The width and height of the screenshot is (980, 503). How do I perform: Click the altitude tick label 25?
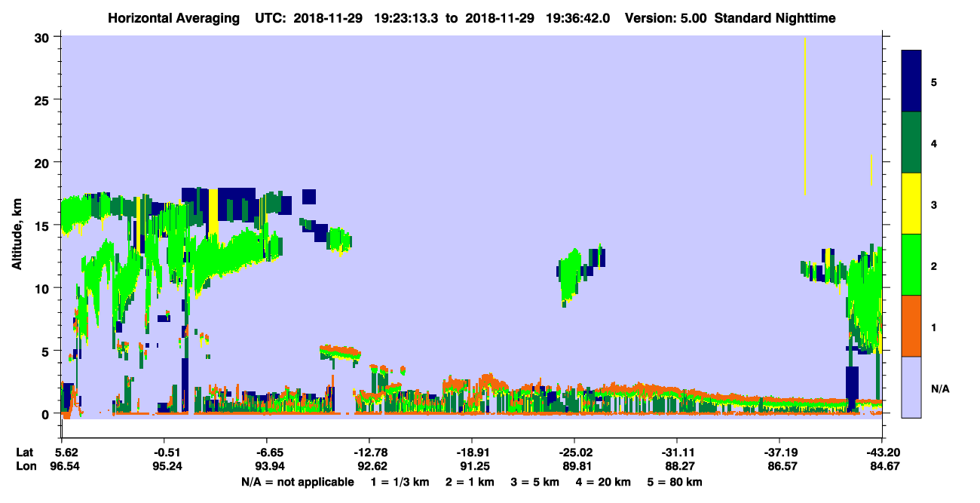pos(44,100)
